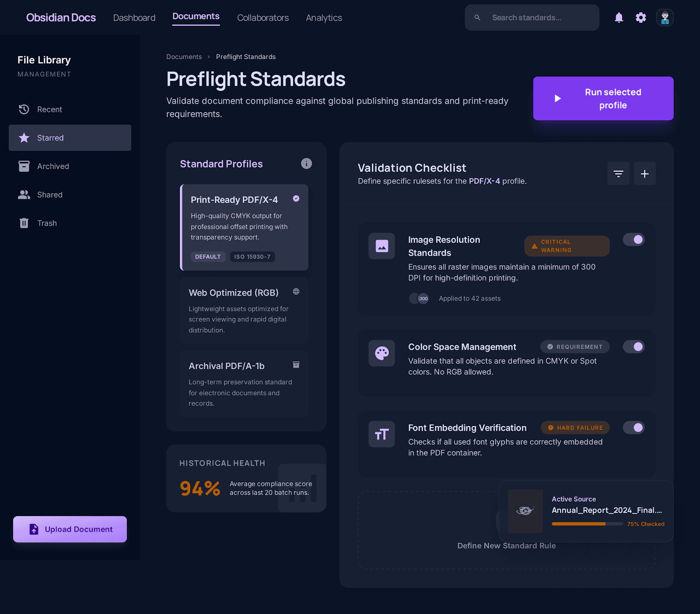This screenshot has width=700, height=614.
Task: Open the Collaborators tab
Action: 262,18
